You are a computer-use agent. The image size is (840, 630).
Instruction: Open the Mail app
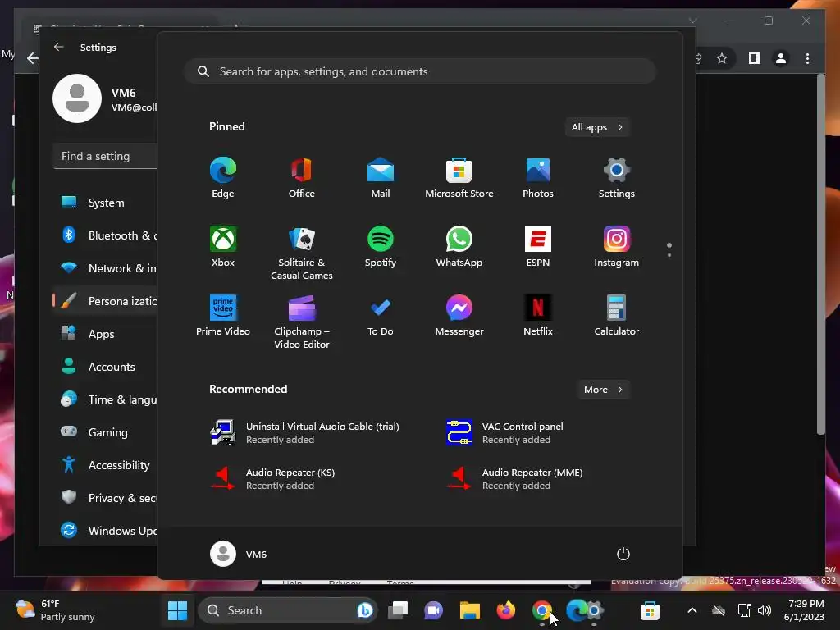pos(381,178)
